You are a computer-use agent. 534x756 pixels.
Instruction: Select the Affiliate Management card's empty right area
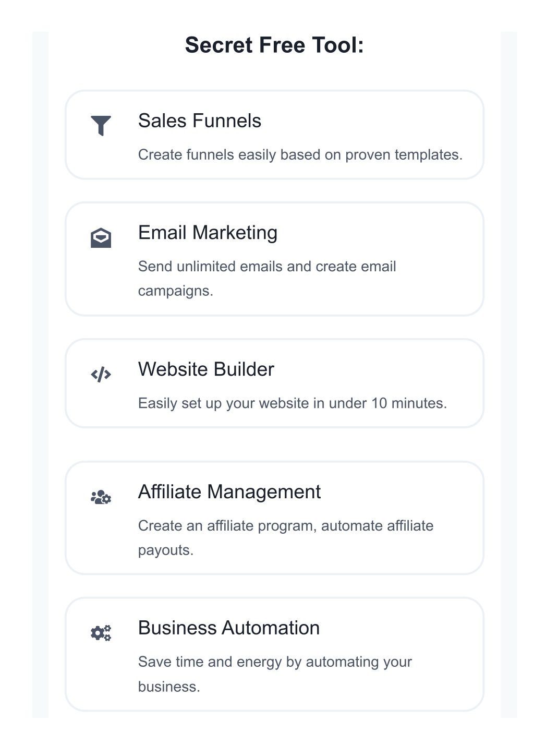[458, 518]
